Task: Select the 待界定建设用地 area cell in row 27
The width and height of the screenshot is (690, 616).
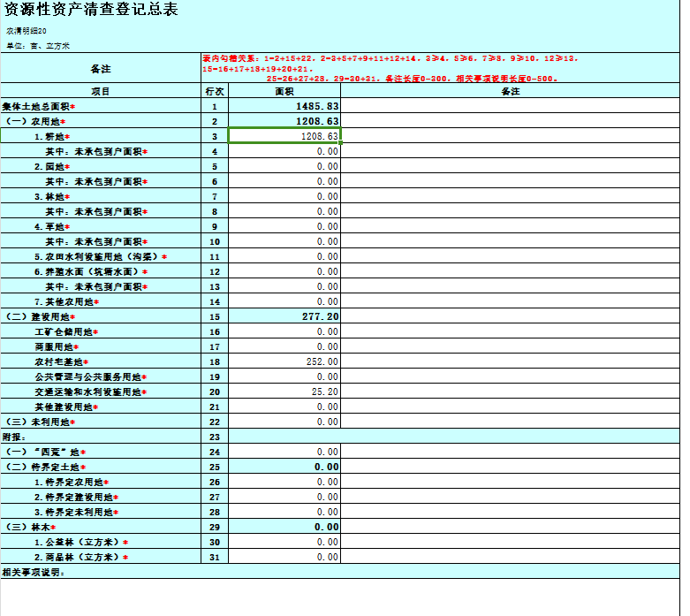Action: coord(284,497)
